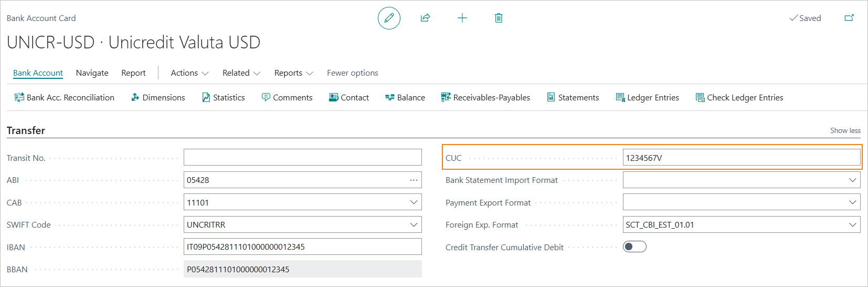The height and width of the screenshot is (287, 868).
Task: Toggle Credit Transfer Cumulative Debit switch
Action: pyautogui.click(x=634, y=247)
